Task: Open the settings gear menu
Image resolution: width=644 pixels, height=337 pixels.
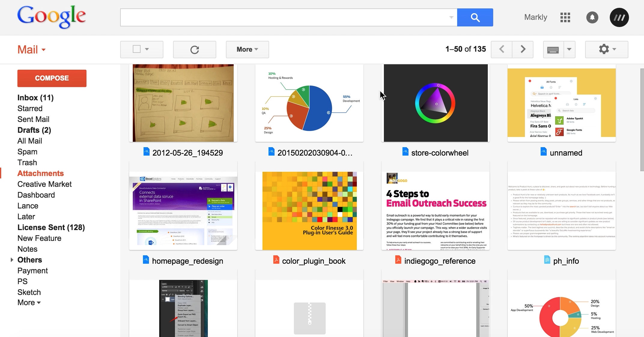Action: coord(606,49)
